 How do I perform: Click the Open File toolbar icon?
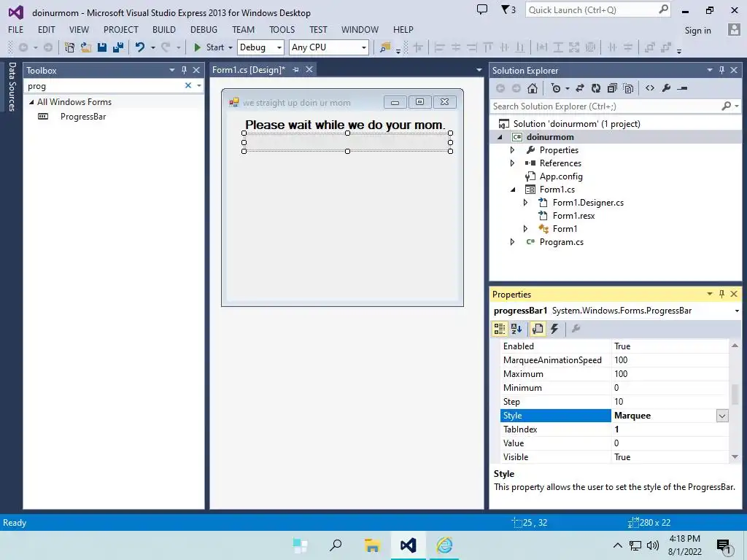click(x=86, y=47)
